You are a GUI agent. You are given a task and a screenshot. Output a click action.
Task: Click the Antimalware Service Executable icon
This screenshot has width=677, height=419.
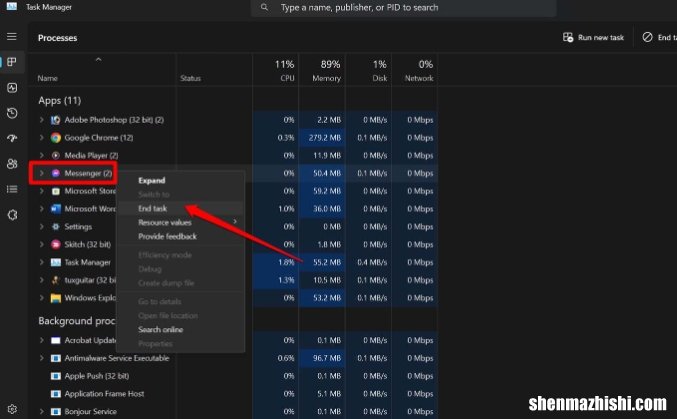[x=56, y=358]
